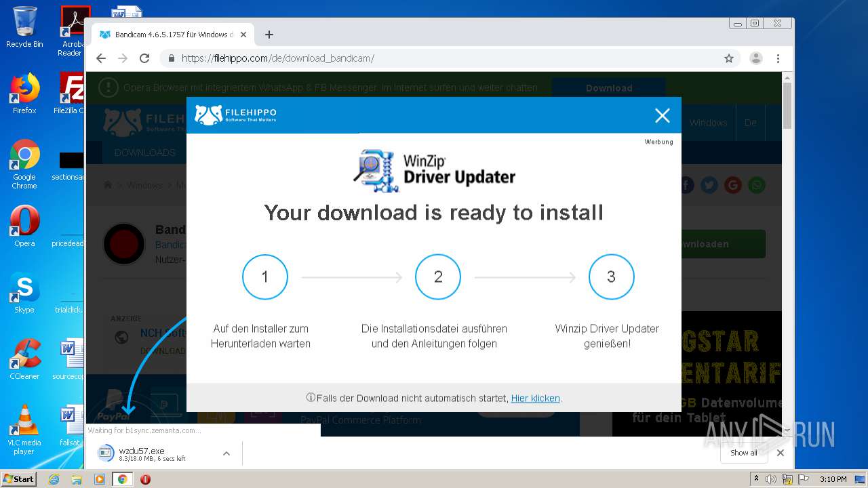The width and height of the screenshot is (868, 488).
Task: Open Skype desktop shortcut
Action: [24, 293]
